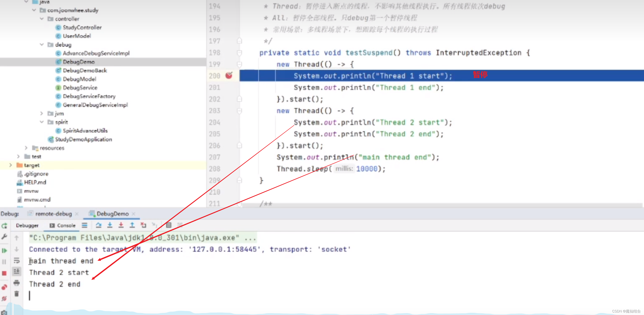Image resolution: width=644 pixels, height=315 pixels.
Task: Open GeneralDebugServiceImpl class
Action: coord(95,105)
